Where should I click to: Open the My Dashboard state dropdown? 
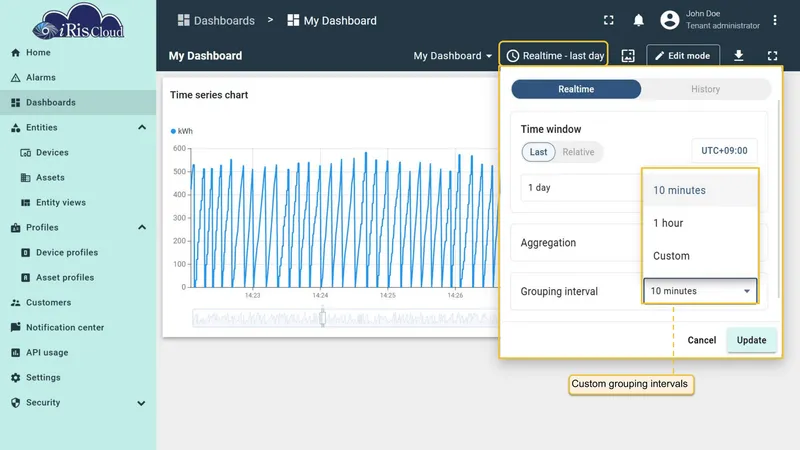453,56
